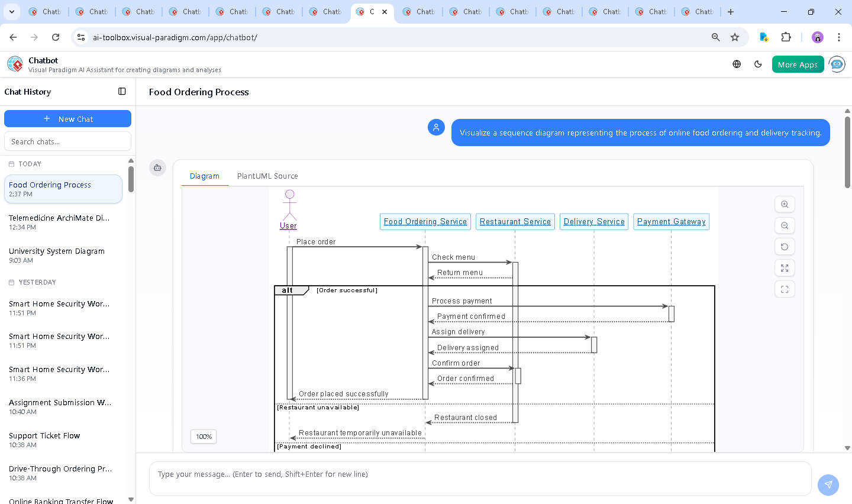This screenshot has width=852, height=504.
Task: Reset the diagram zoom level
Action: pyautogui.click(x=785, y=247)
